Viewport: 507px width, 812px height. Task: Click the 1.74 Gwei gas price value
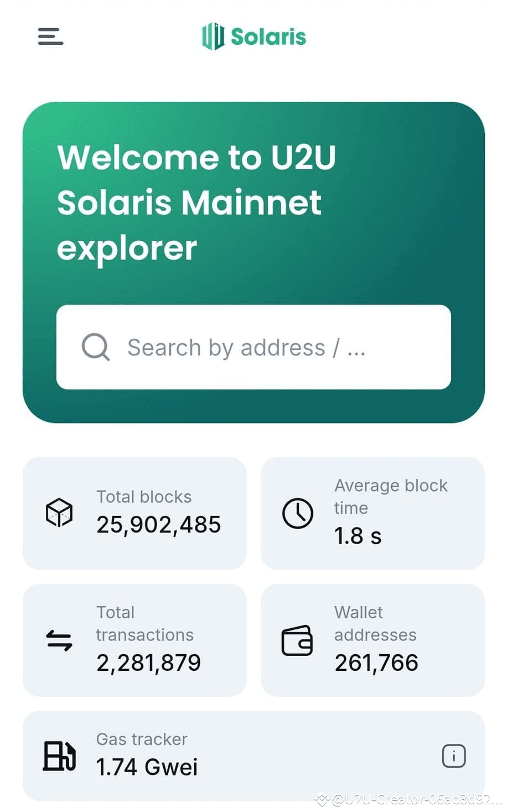pyautogui.click(x=146, y=767)
